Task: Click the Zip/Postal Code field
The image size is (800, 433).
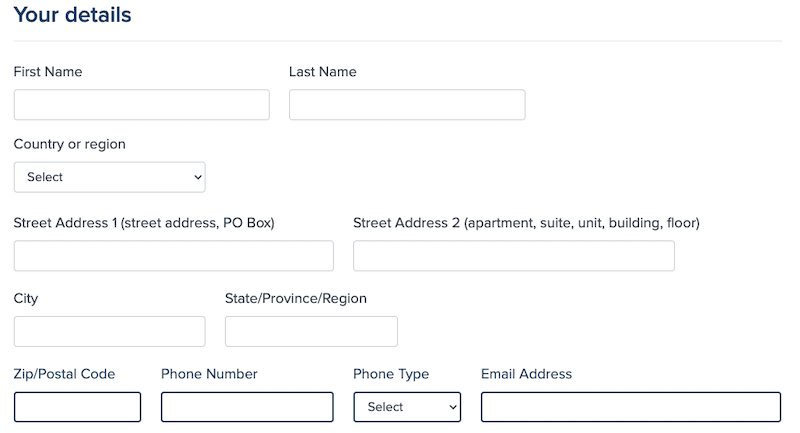Action: (77, 407)
